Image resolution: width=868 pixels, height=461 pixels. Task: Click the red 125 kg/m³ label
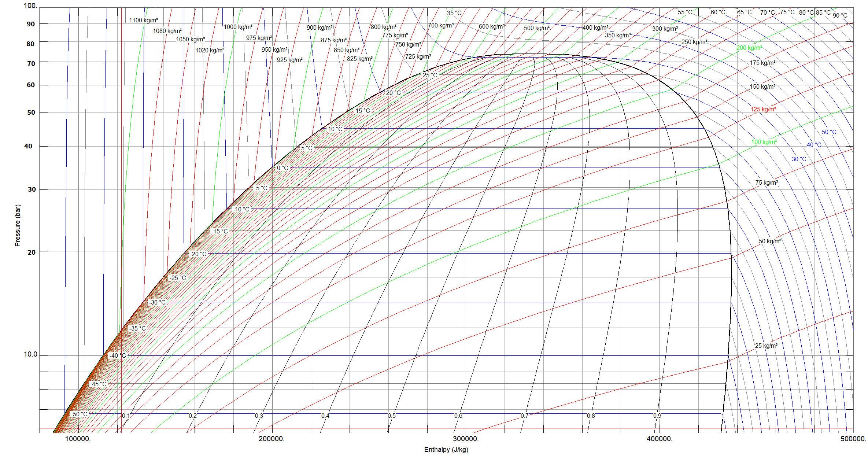coord(763,109)
